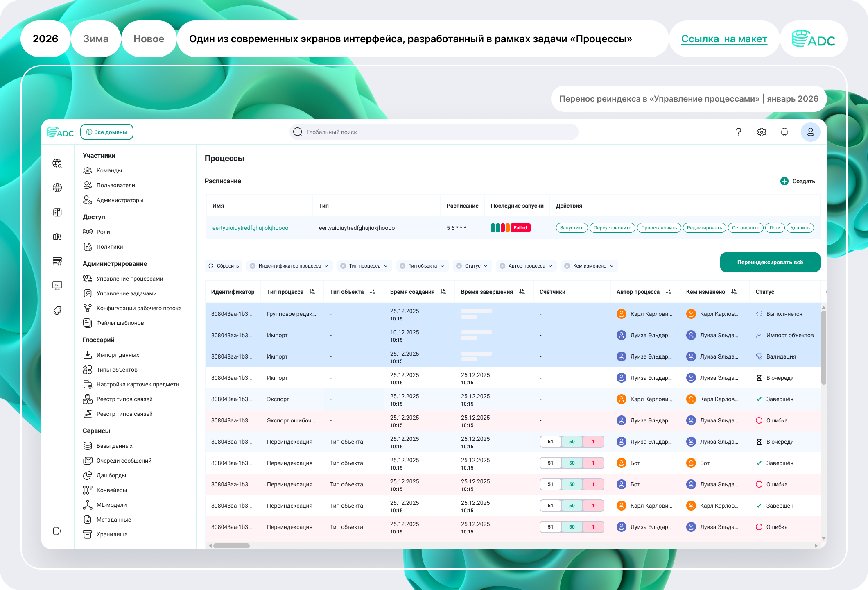Click the Хранилища archive icon
868x590 pixels.
(x=88, y=534)
